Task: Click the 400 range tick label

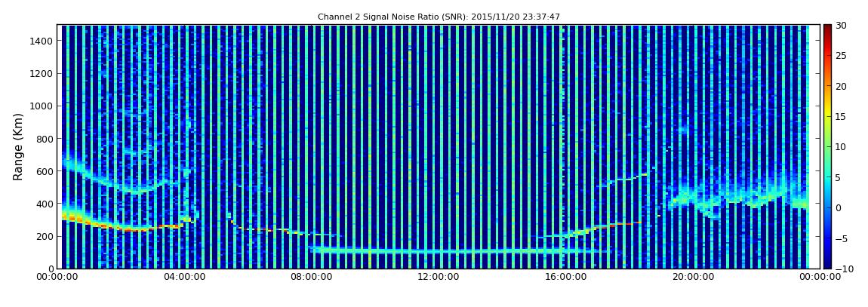Action: tap(45, 204)
